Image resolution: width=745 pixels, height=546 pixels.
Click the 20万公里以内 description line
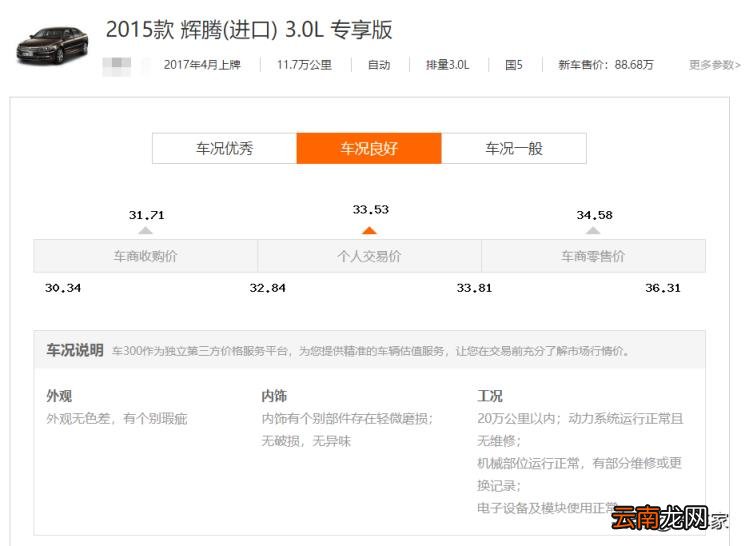pos(580,419)
